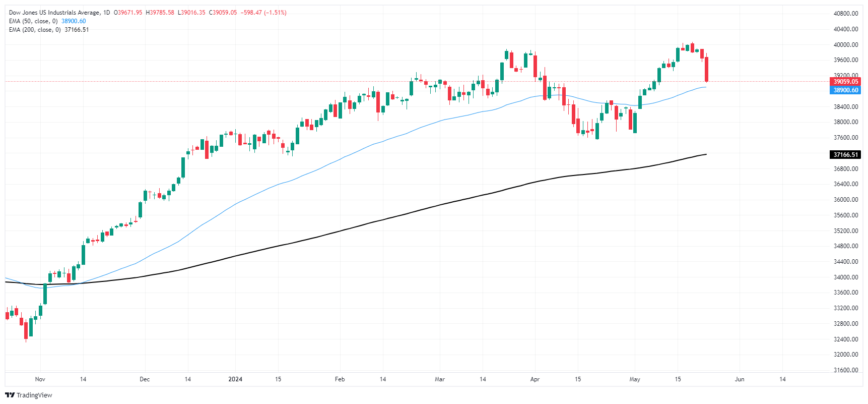This screenshot has height=404, width=868.
Task: Click the Jun label on time axis
Action: pyautogui.click(x=740, y=379)
